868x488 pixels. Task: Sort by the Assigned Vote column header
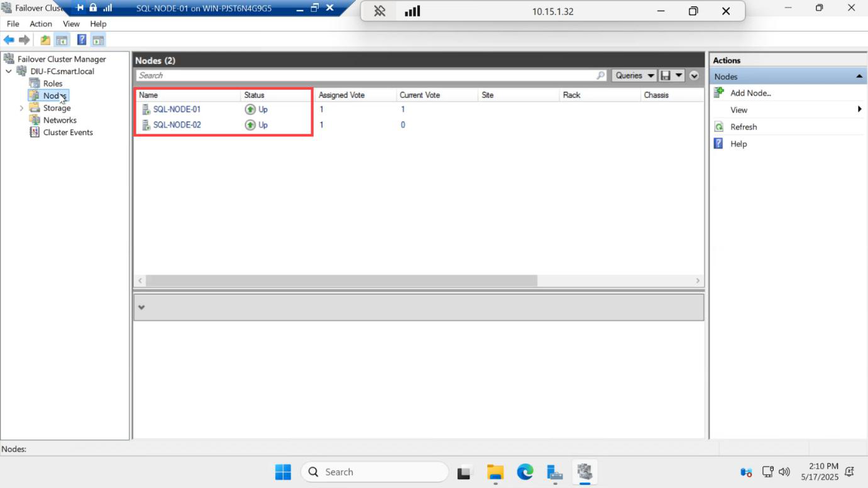(x=355, y=95)
